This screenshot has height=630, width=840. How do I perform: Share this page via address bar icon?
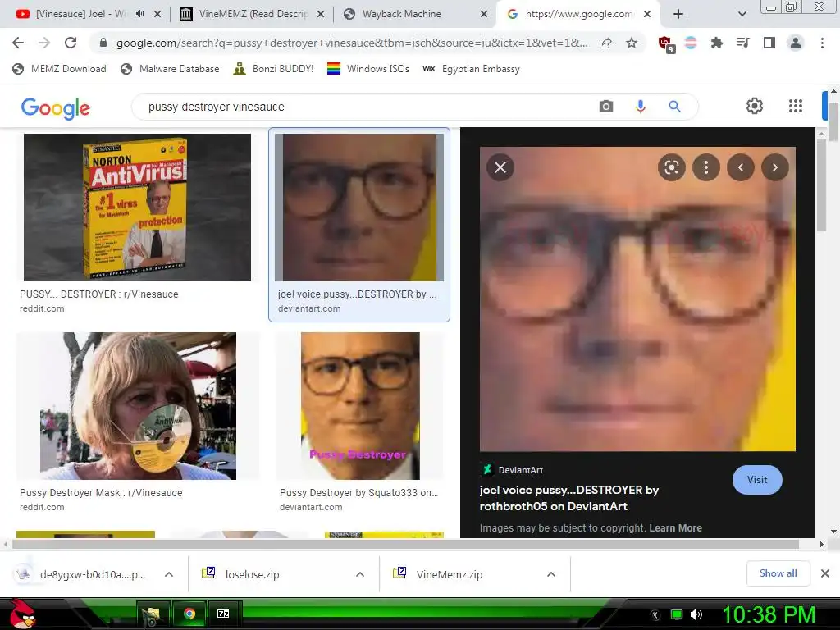(605, 43)
